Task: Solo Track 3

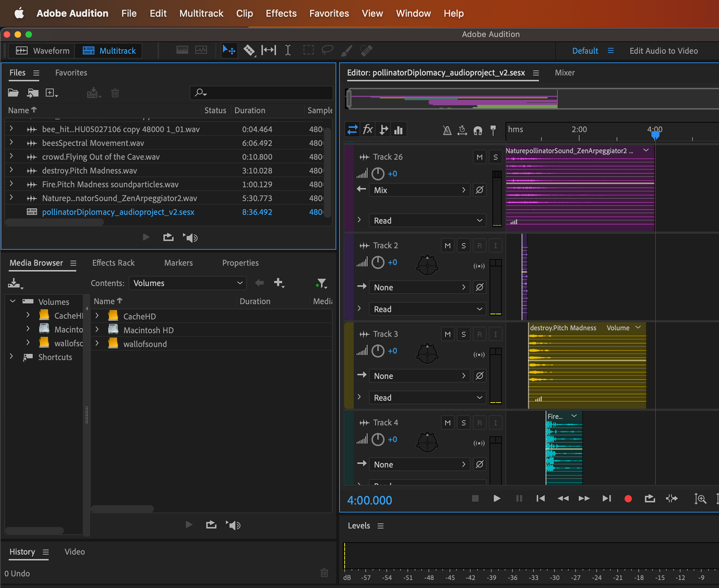Action: point(464,334)
